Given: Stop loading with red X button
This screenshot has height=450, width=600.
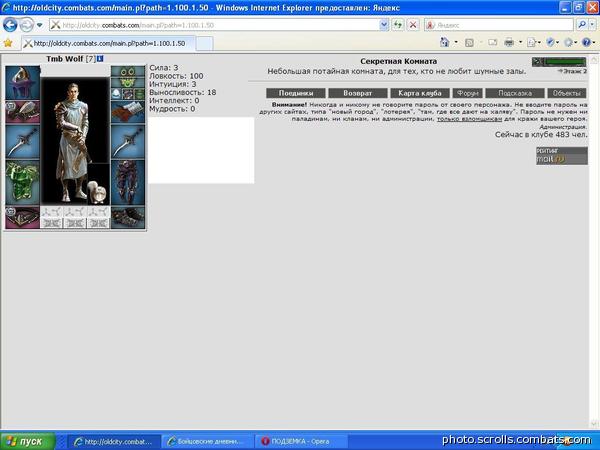Looking at the screenshot, I should pyautogui.click(x=413, y=25).
